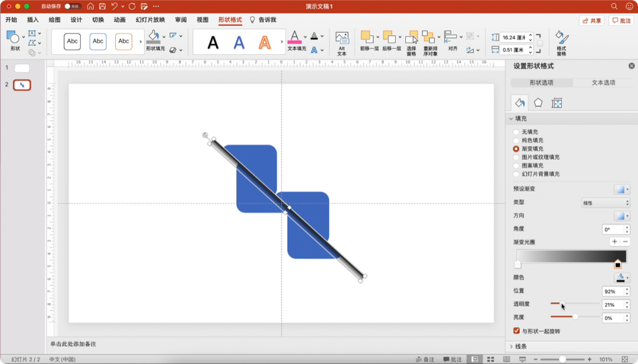Click the Redo icon
The width and height of the screenshot is (638, 364).
(132, 6)
